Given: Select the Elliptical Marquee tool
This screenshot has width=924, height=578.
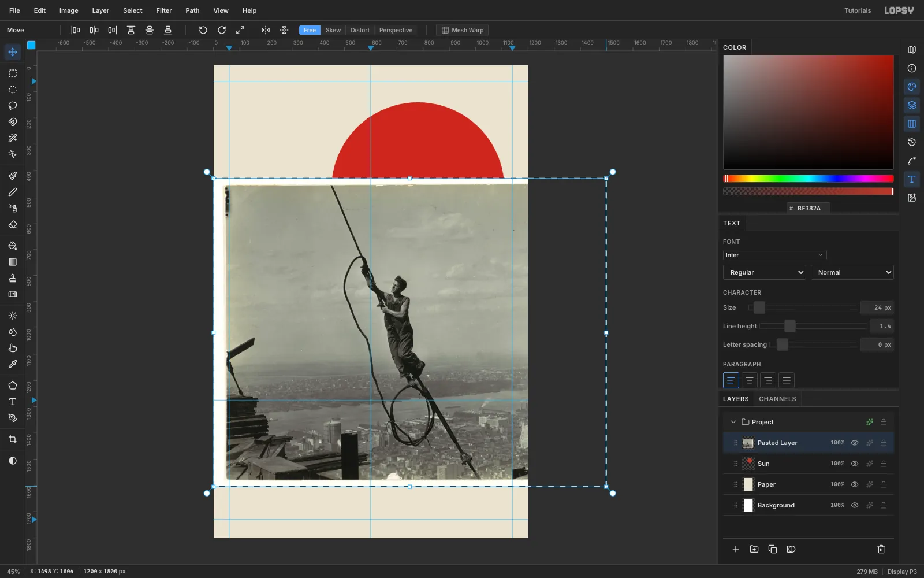Looking at the screenshot, I should click(x=13, y=90).
